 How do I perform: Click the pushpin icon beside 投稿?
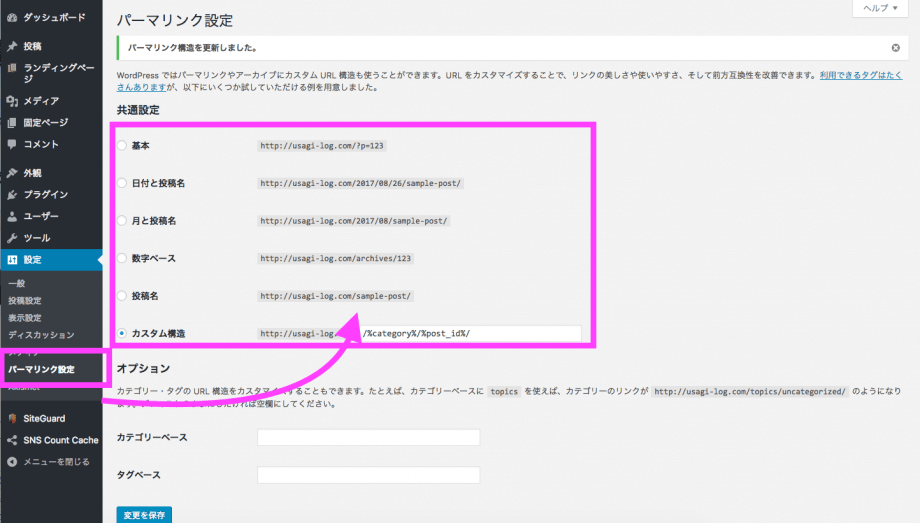pos(11,46)
